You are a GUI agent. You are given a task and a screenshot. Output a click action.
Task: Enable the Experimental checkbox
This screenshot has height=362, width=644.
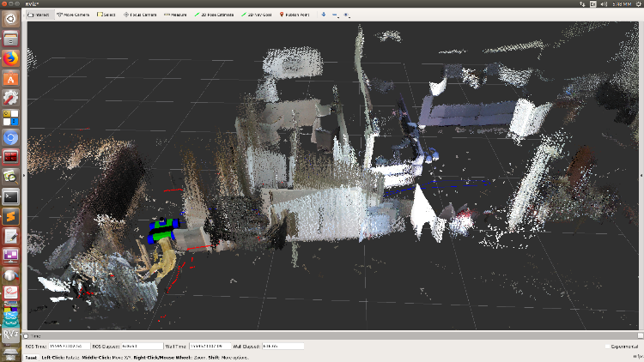click(x=606, y=346)
